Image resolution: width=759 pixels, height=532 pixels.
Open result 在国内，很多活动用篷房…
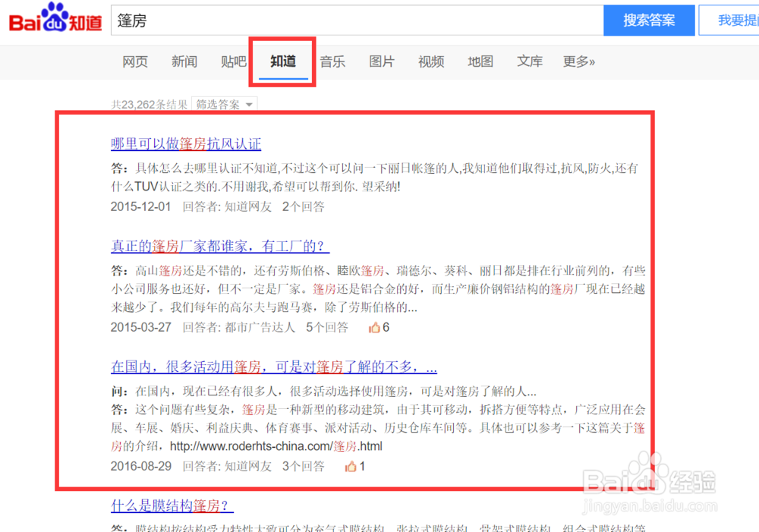pos(274,367)
